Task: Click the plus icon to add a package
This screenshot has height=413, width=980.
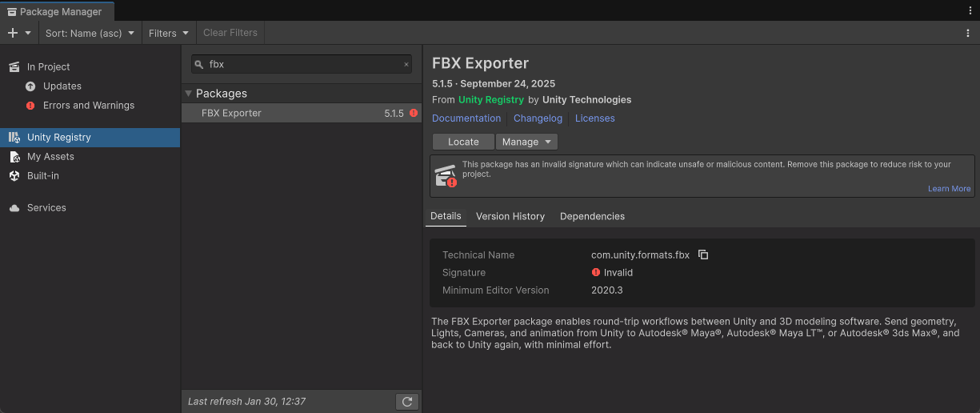Action: point(12,33)
